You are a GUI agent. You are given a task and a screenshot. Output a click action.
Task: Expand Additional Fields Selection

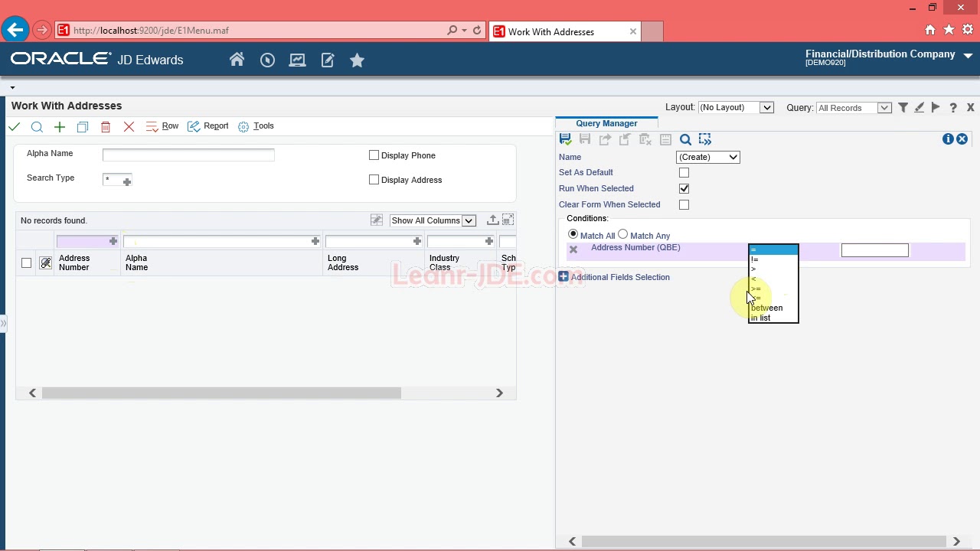[x=563, y=277]
